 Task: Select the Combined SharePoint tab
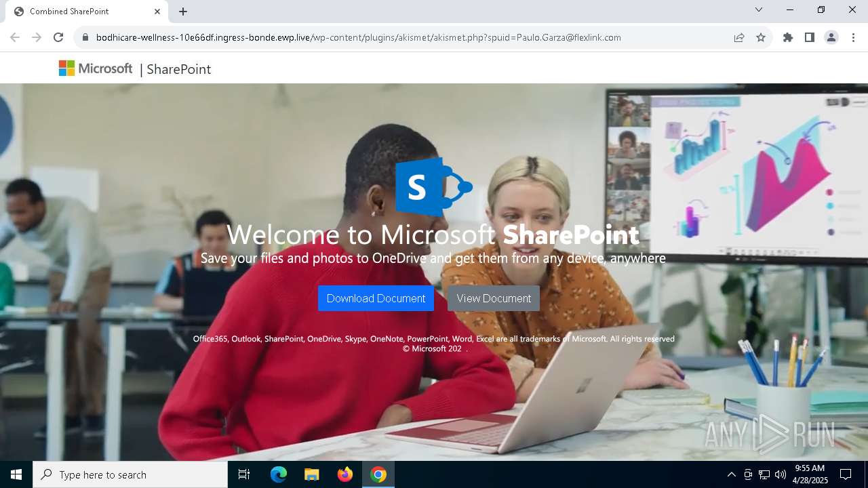(87, 12)
